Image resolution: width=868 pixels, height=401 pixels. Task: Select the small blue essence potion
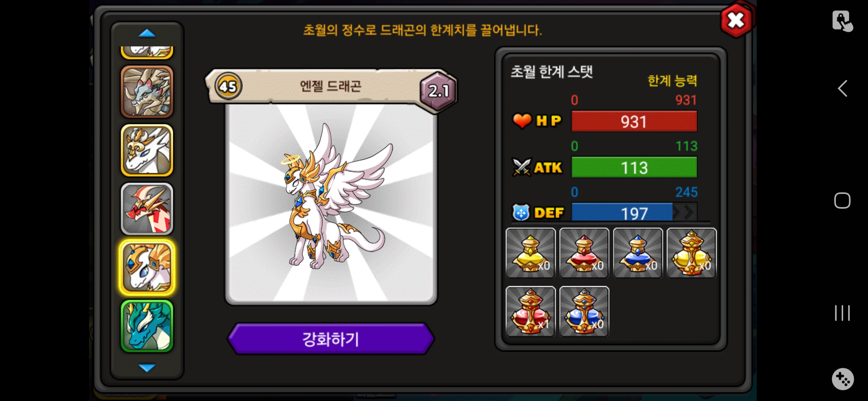[x=638, y=253]
